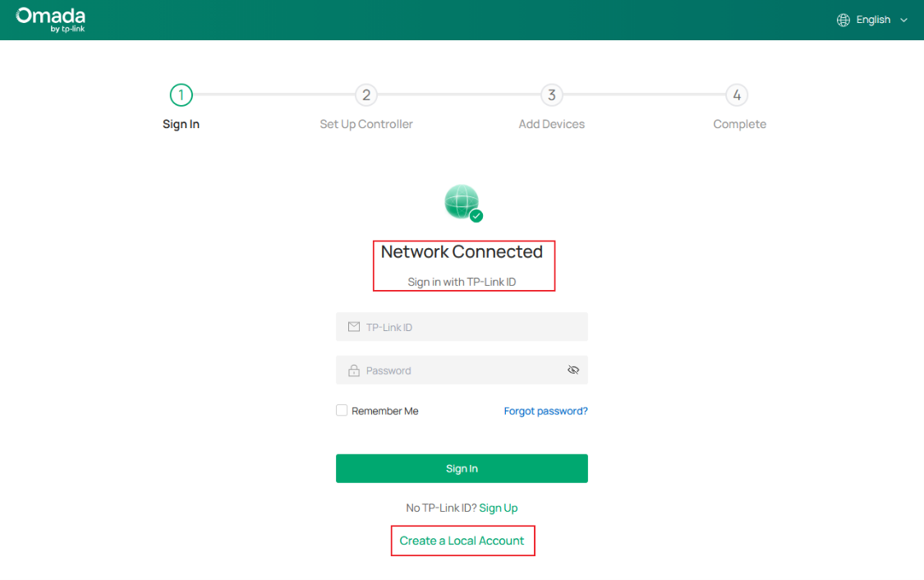This screenshot has height=580, width=924.
Task: Click the Sign in with TP-Link ID text
Action: click(x=462, y=282)
